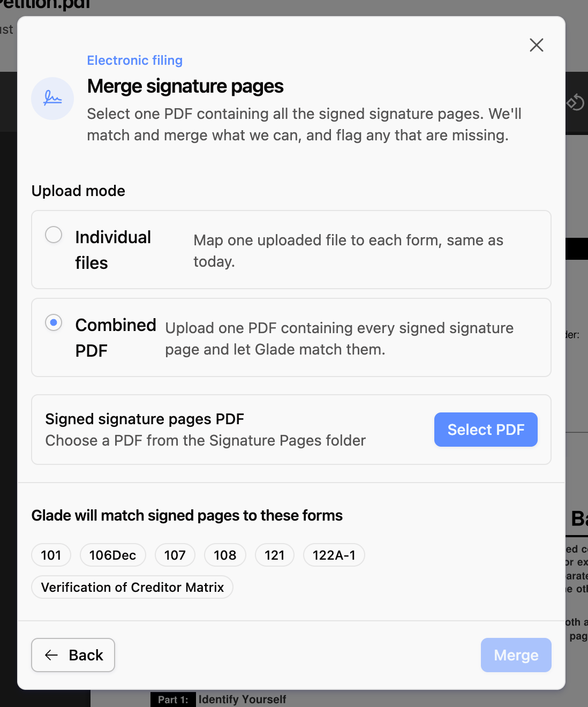Click the Merge signature pages title

185,86
